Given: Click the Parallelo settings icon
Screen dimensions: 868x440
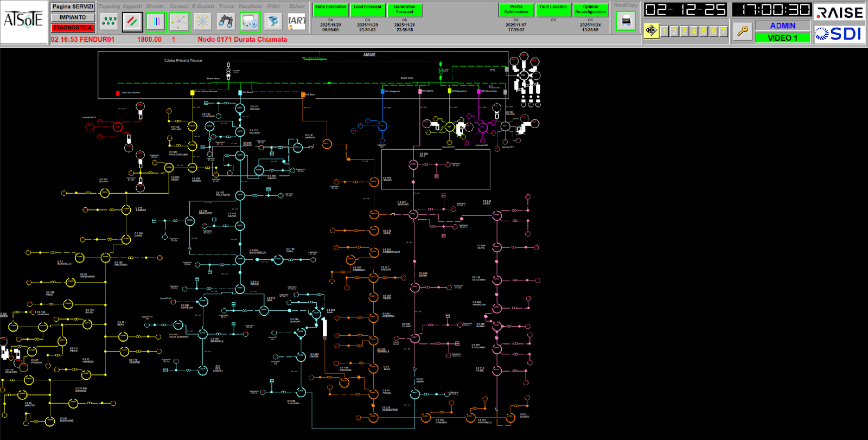Looking at the screenshot, I should [250, 22].
